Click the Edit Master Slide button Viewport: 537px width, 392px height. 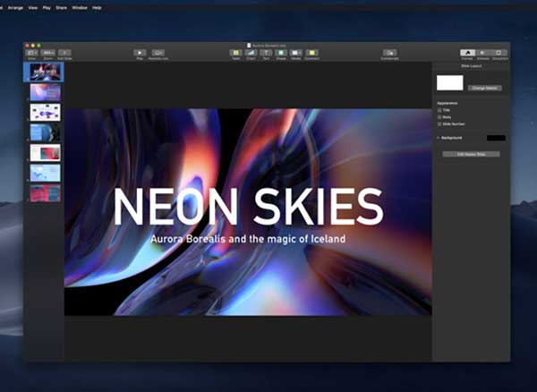(472, 155)
